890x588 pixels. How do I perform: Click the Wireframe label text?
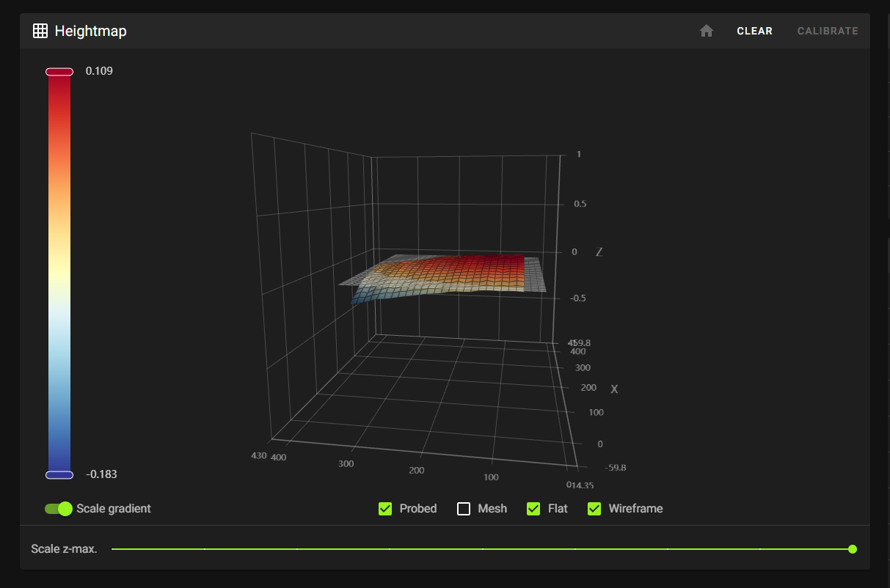(x=635, y=509)
